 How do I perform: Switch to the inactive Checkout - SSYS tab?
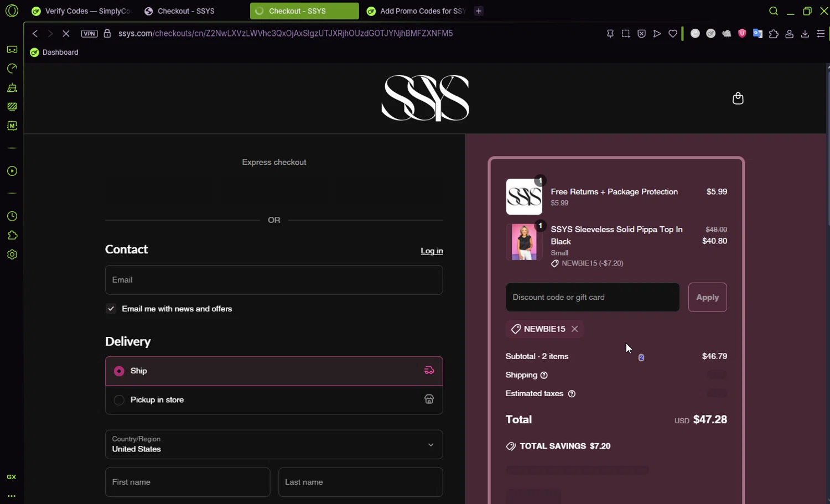pyautogui.click(x=192, y=11)
